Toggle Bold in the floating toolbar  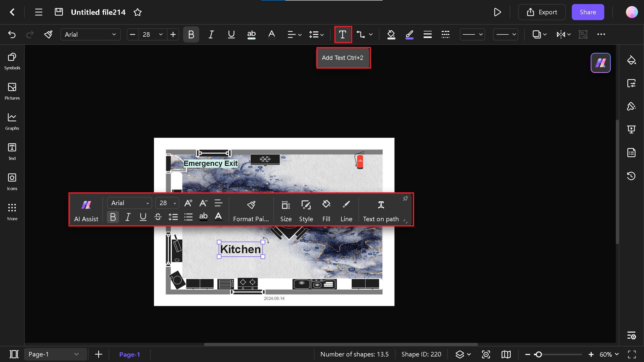[x=113, y=217]
